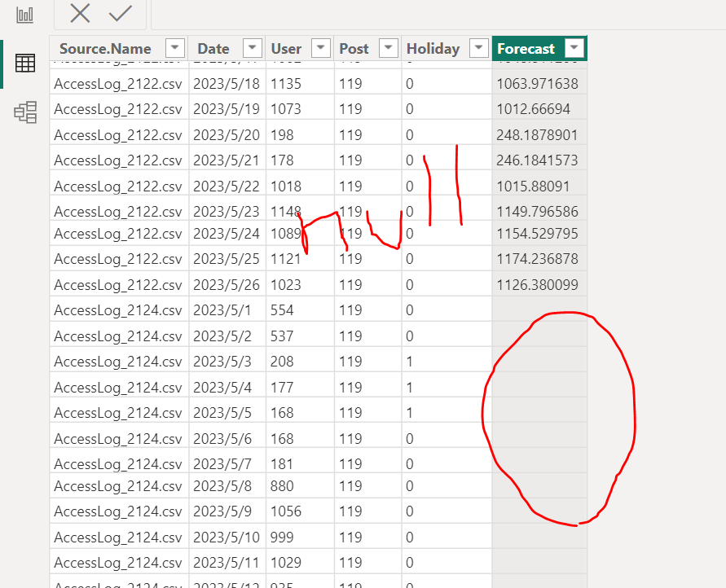Commit formula with checkmark icon

(x=121, y=13)
